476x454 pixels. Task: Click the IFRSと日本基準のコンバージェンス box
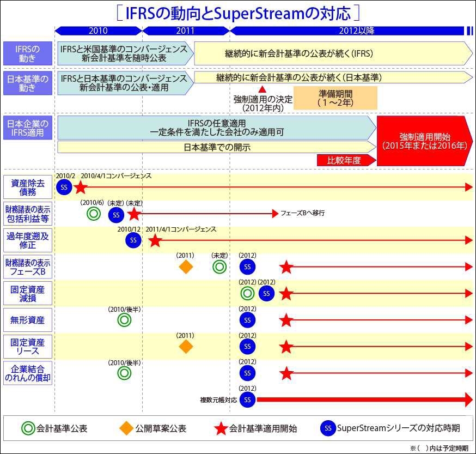[126, 83]
